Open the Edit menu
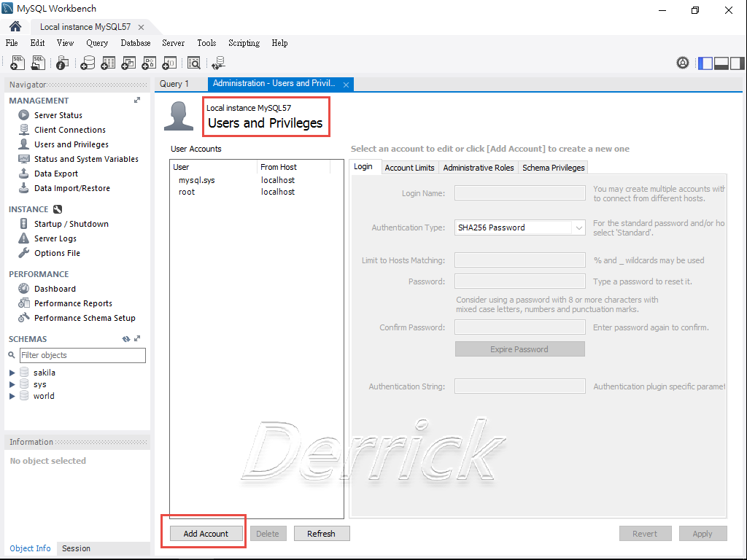The height and width of the screenshot is (560, 747). [37, 43]
